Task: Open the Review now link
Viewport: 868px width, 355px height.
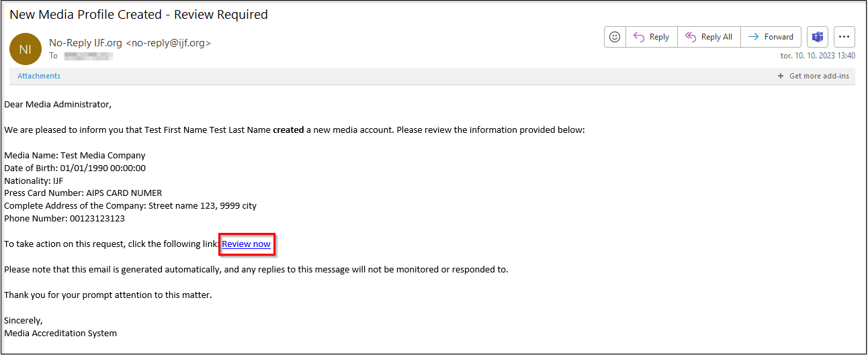Action: [x=247, y=244]
